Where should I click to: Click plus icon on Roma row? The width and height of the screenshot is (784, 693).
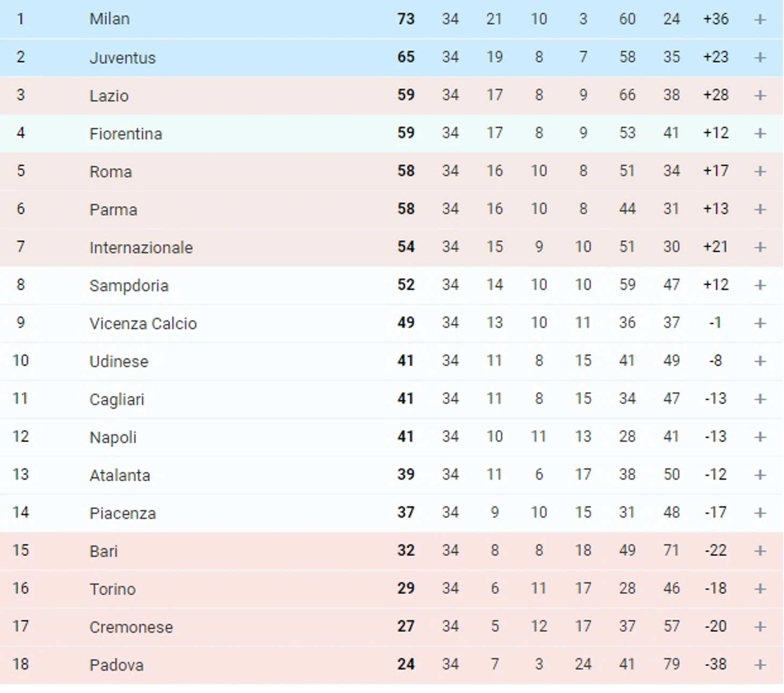tap(760, 171)
